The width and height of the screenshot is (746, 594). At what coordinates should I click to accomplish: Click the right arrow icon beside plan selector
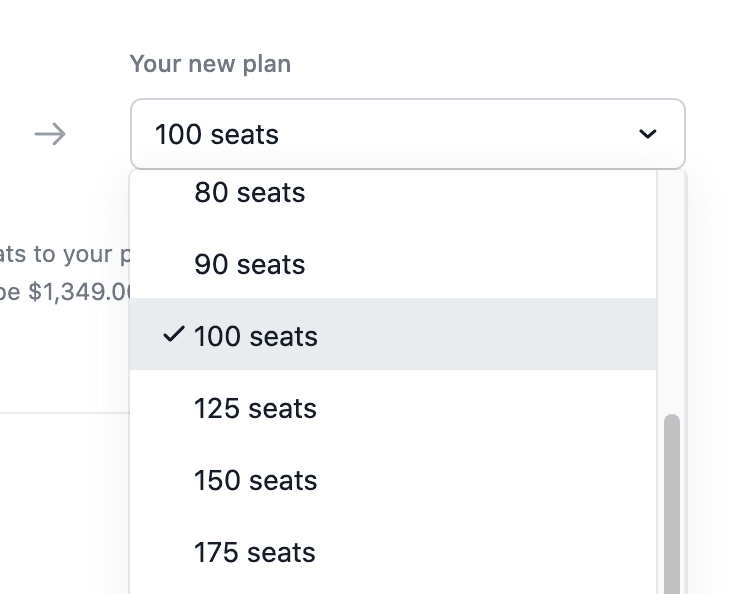tap(50, 134)
